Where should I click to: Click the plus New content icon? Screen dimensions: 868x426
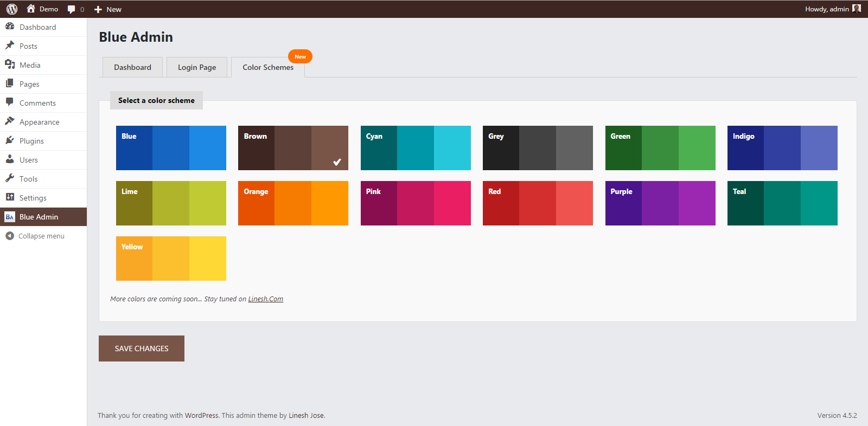[x=98, y=9]
